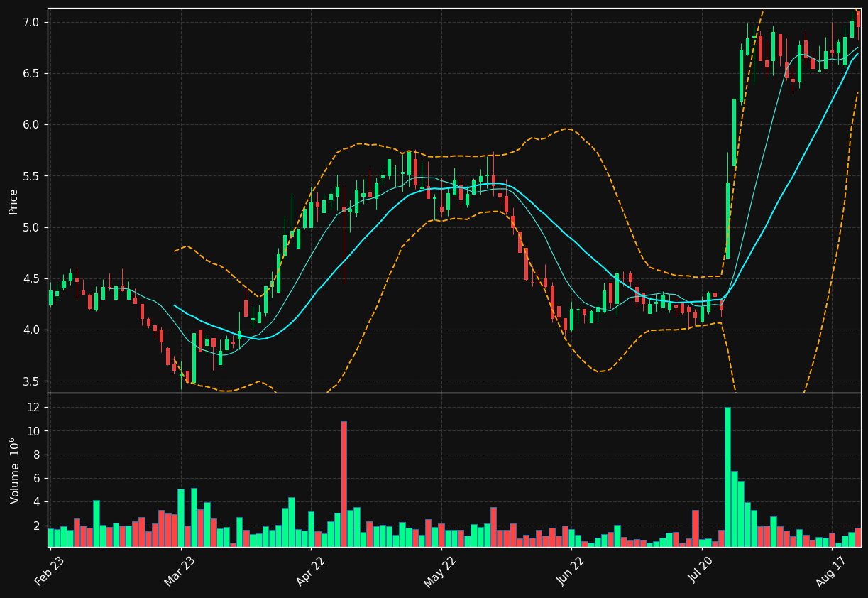Image resolution: width=868 pixels, height=598 pixels.
Task: Click the Price axis label
Action: (13, 201)
